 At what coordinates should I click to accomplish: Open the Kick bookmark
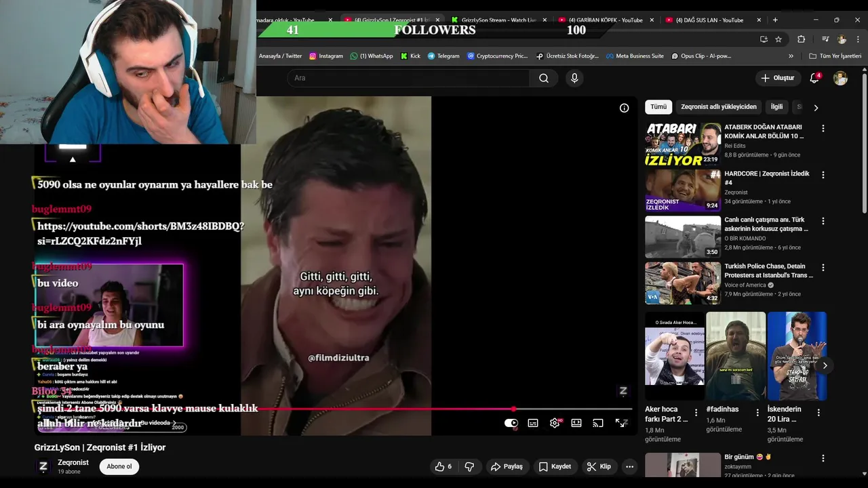tap(411, 56)
